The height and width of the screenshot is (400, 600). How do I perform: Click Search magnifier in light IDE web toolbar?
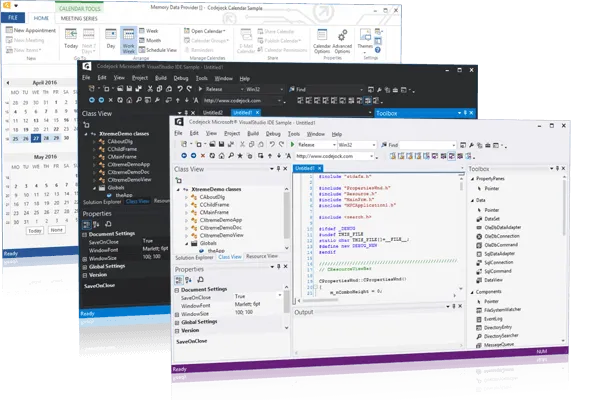click(x=231, y=156)
